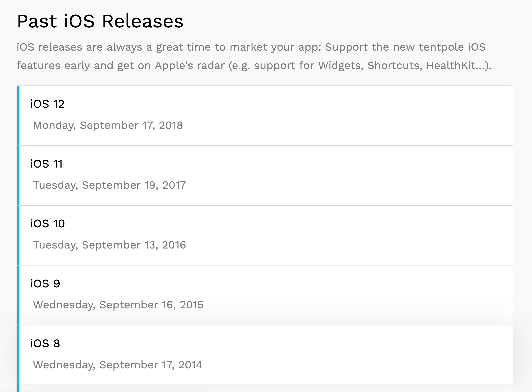Image resolution: width=532 pixels, height=392 pixels.
Task: Click the "Past iOS Releases" heading
Action: (x=100, y=22)
